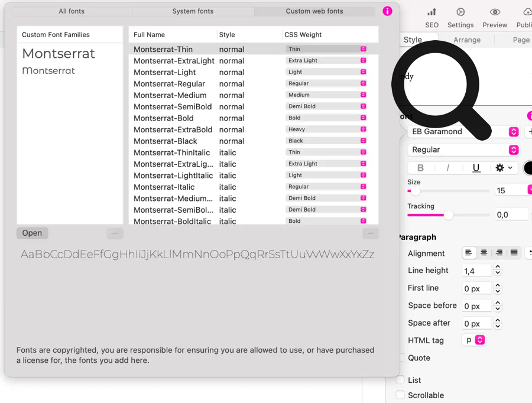This screenshot has width=532, height=403.
Task: Switch to the Arrange tab
Action: click(x=466, y=40)
